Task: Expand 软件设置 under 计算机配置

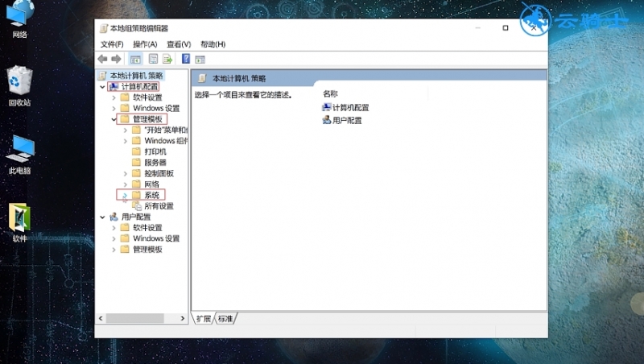Action: [114, 97]
